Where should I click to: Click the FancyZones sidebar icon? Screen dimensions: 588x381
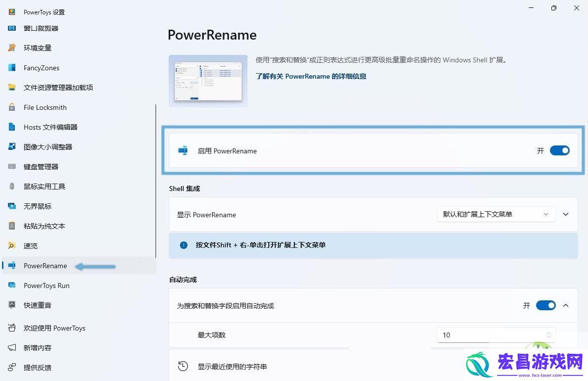12,68
